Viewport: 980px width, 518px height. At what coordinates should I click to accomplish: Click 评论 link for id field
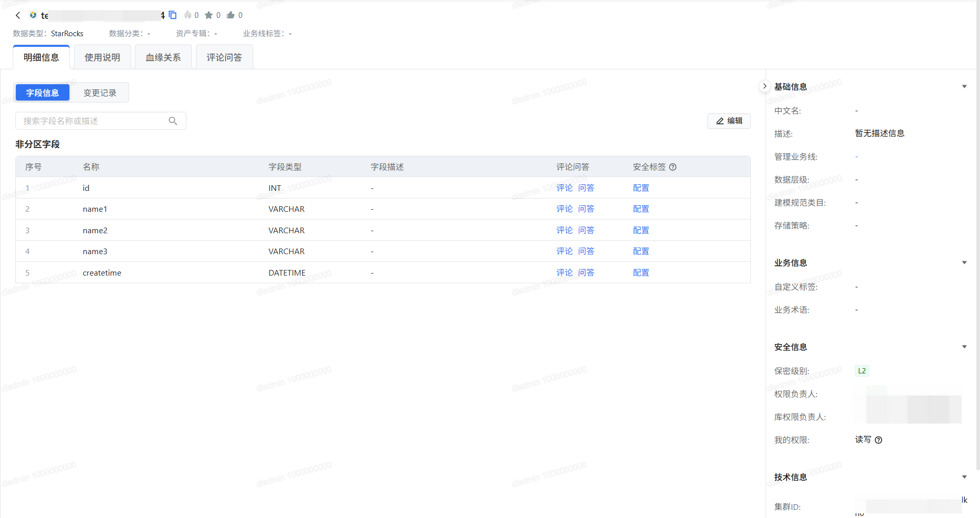[564, 188]
